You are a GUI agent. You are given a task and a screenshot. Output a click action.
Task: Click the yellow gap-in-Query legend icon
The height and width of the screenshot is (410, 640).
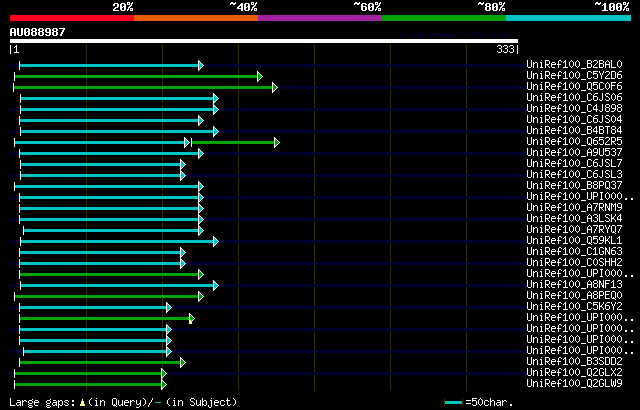coord(82,403)
